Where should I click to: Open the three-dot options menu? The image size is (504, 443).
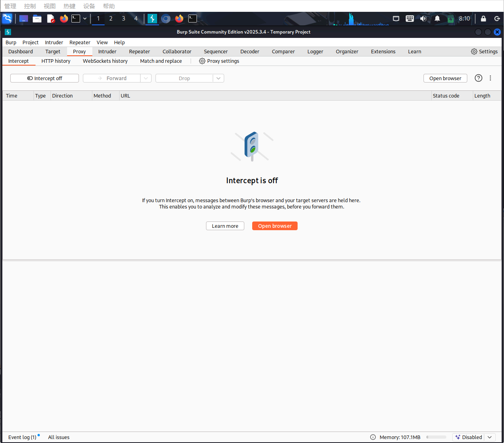coord(490,78)
